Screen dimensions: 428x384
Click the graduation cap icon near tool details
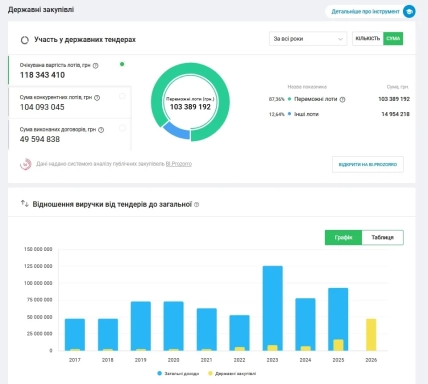[x=409, y=11]
